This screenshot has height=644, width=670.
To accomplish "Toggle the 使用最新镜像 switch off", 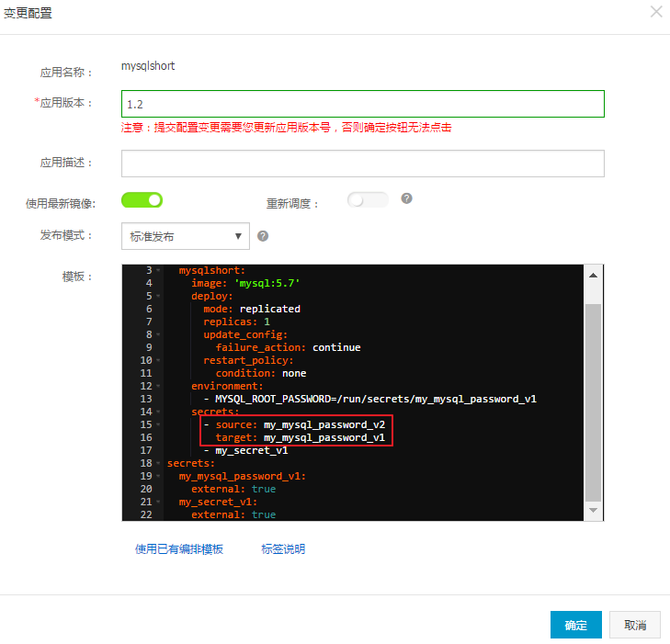I will [x=142, y=200].
